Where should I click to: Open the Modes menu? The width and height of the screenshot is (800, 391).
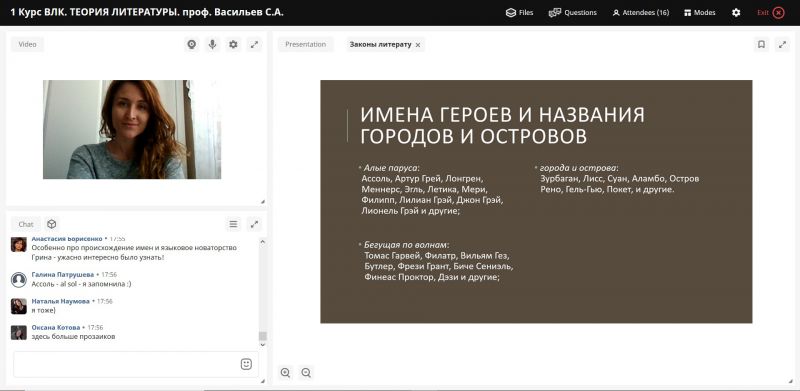click(699, 13)
